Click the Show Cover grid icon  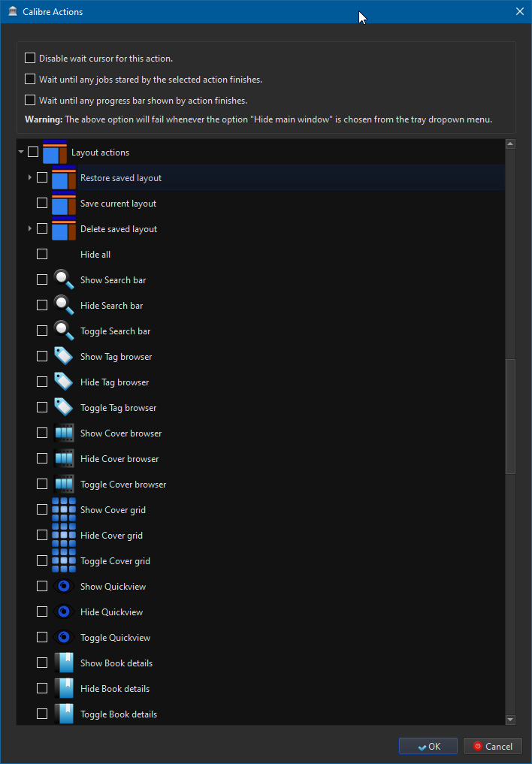point(64,509)
